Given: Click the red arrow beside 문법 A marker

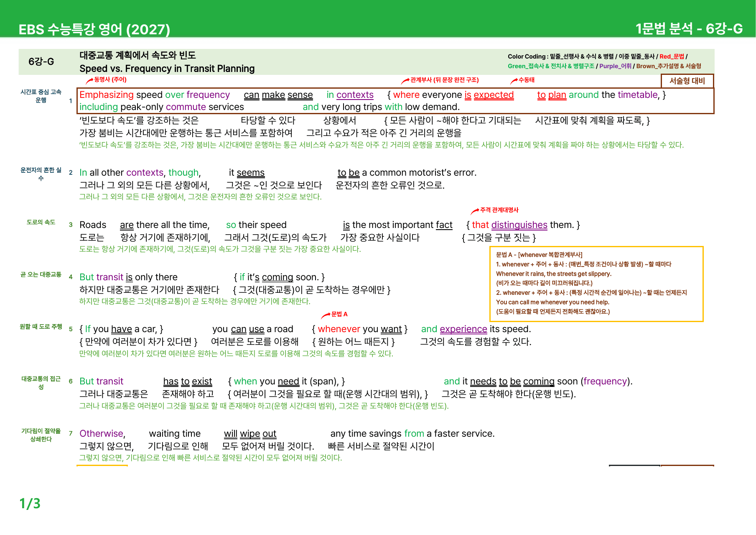Looking at the screenshot, I should 326,315.
